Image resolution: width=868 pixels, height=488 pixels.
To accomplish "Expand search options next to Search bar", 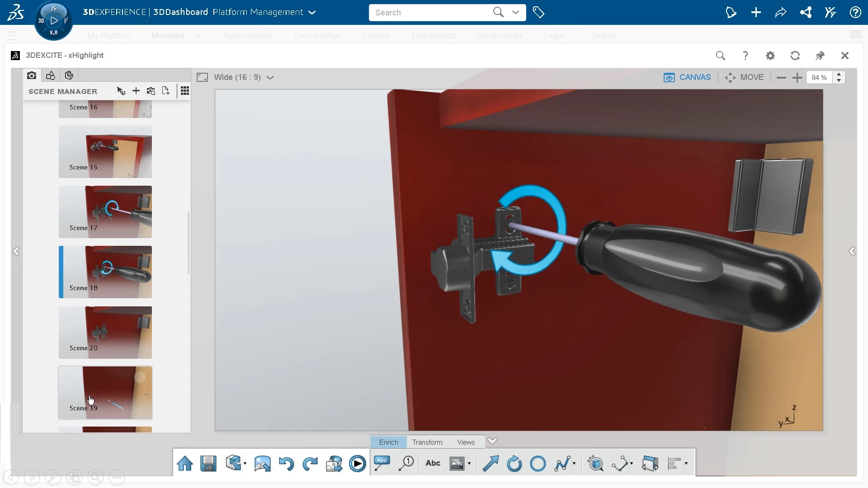I will coord(515,12).
